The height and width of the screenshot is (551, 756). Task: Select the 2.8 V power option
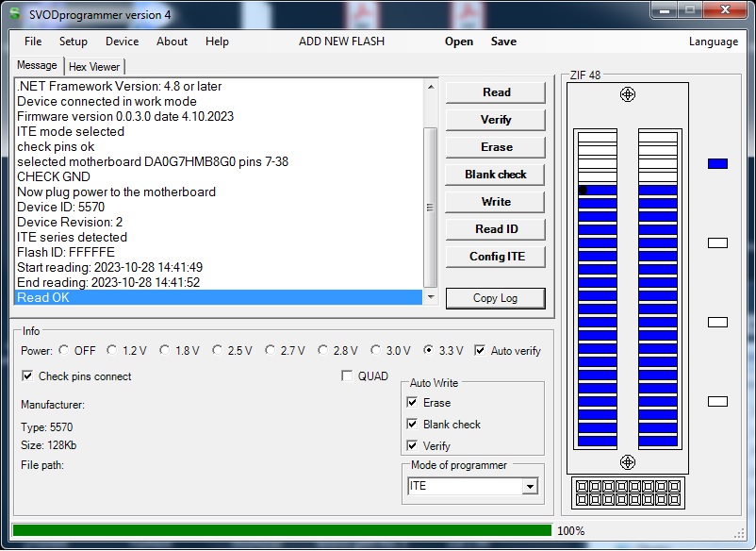pos(322,350)
